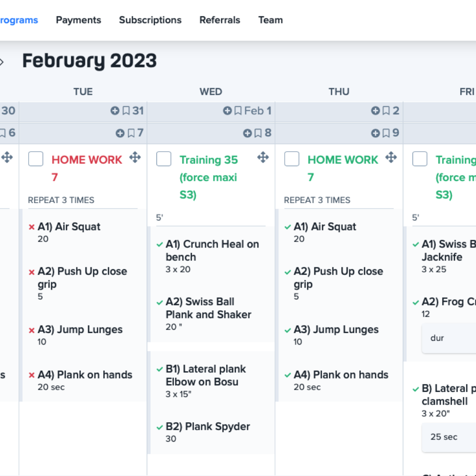Check the Tuesday HOME WORK 7 checkbox
The height and width of the screenshot is (476, 476).
[36, 159]
